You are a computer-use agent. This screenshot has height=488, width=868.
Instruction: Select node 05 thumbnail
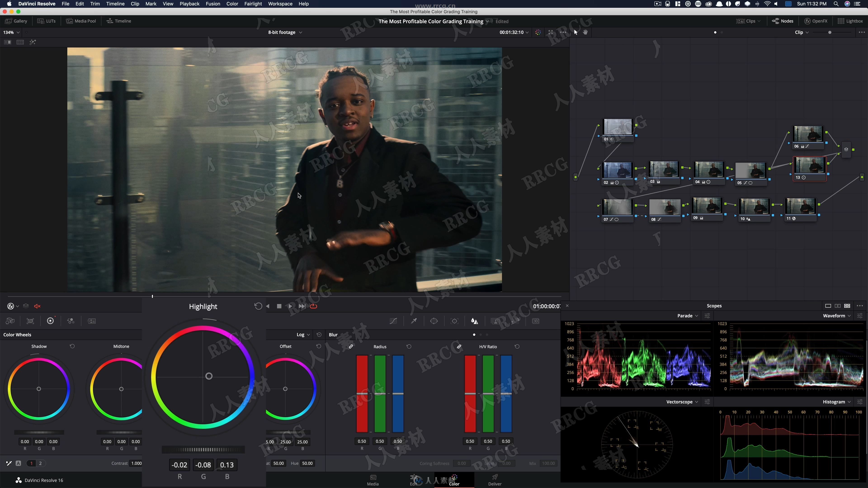(x=751, y=170)
